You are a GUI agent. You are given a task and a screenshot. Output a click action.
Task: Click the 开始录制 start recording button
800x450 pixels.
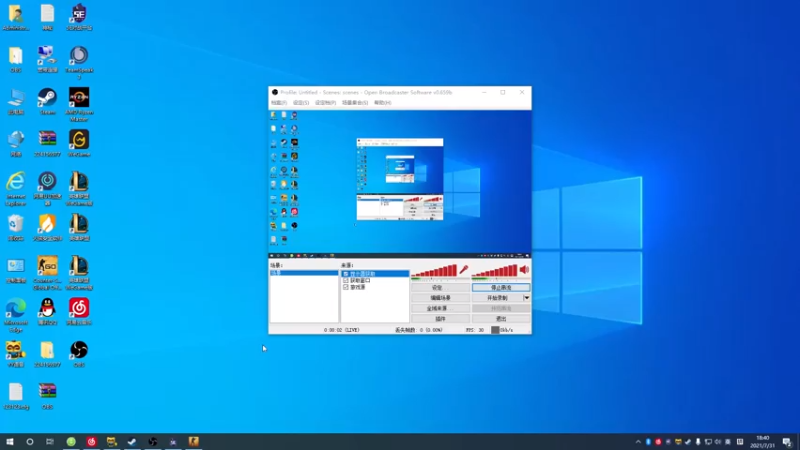tap(497, 298)
